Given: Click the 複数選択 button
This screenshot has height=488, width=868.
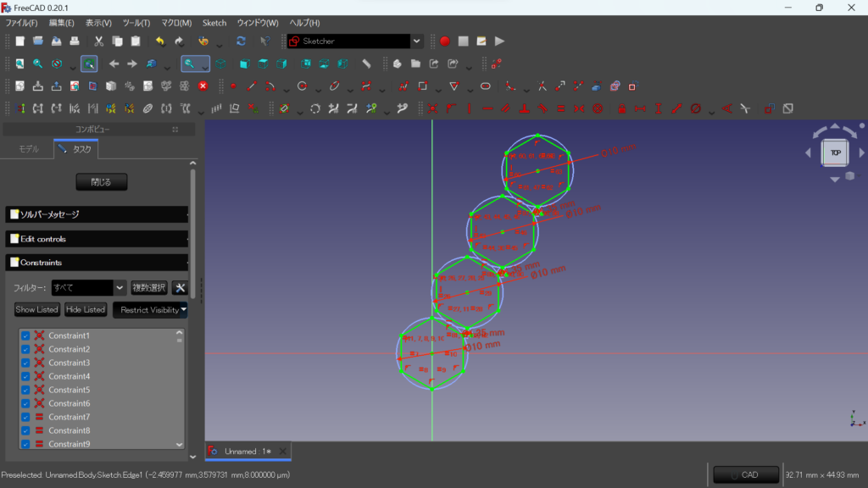Looking at the screenshot, I should click(x=149, y=288).
